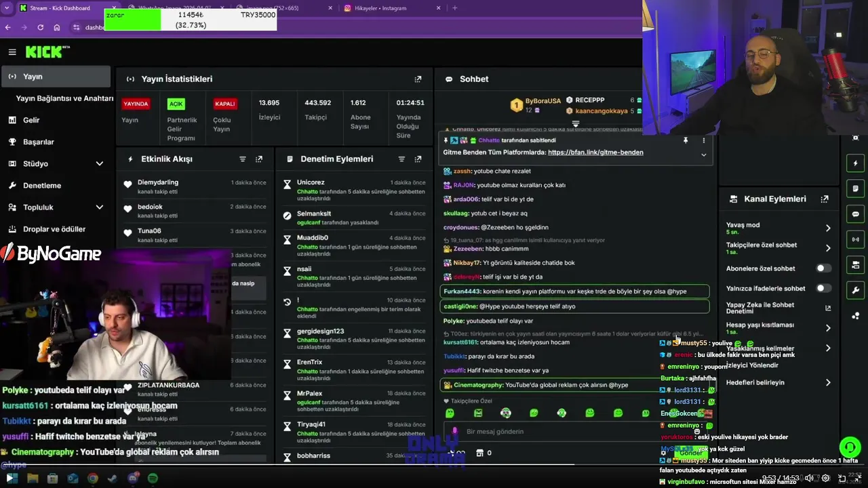Filter the Etkinlik Akışı list

click(243, 159)
